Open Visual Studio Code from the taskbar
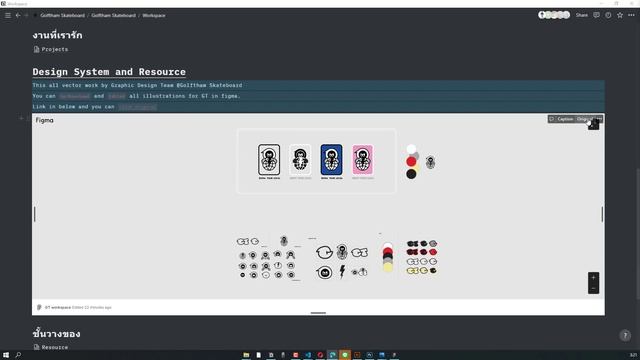Viewport: 640px width, 360px height. pos(308,355)
